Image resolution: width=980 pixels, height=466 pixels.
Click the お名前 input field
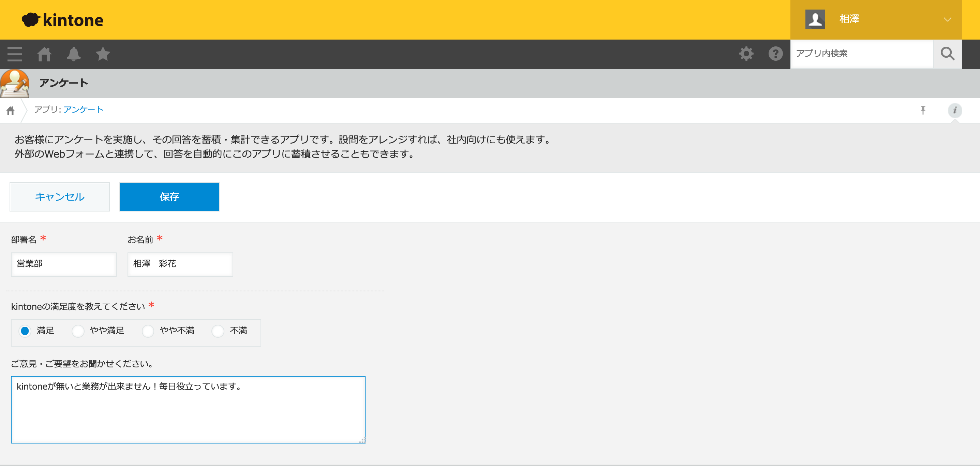coord(180,264)
